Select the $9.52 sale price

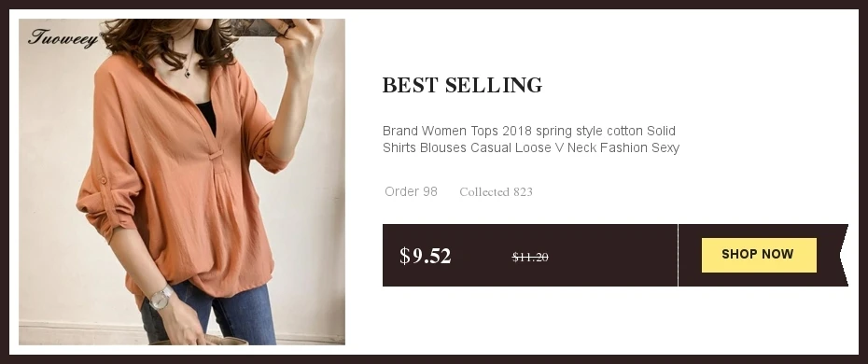coord(426,256)
